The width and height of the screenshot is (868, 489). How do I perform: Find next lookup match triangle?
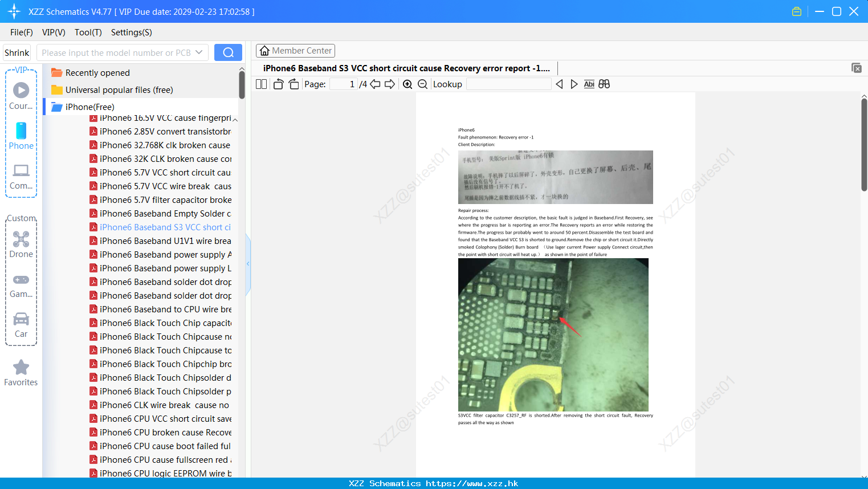click(574, 84)
